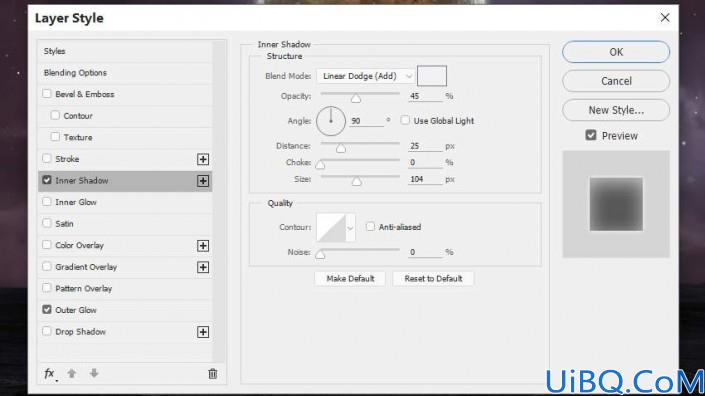
Task: Click the Distance slider handle
Action: [x=341, y=148]
